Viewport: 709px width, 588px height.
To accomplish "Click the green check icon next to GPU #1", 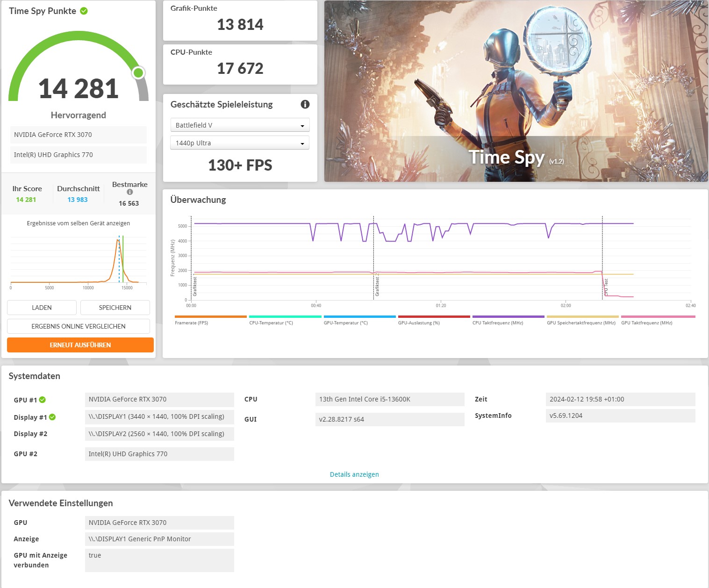I will [x=43, y=400].
